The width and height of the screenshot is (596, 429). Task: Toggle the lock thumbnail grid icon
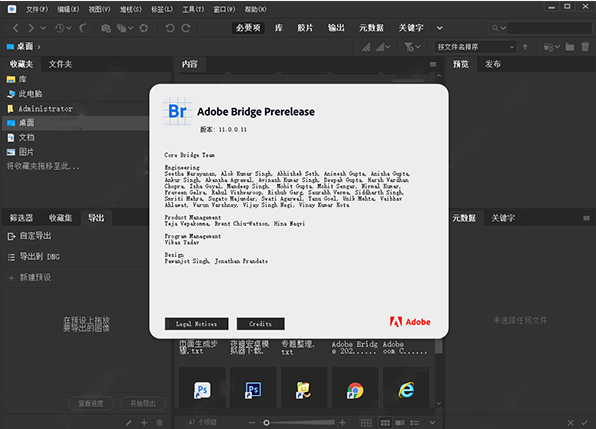(x=366, y=423)
